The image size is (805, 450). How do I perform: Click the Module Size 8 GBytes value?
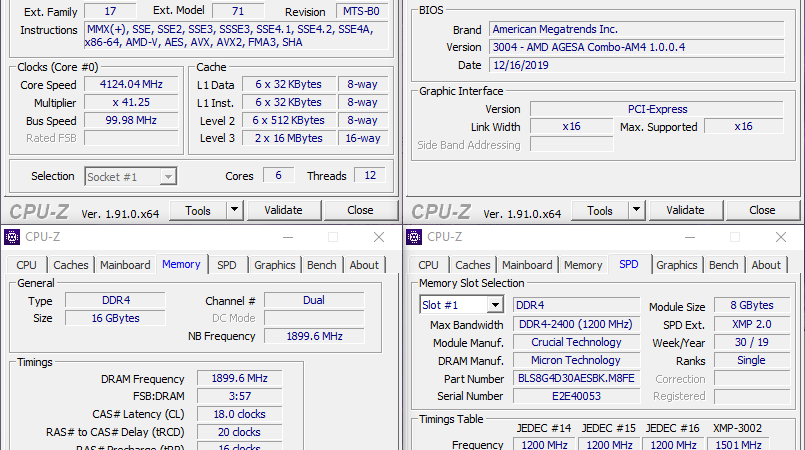pyautogui.click(x=752, y=305)
